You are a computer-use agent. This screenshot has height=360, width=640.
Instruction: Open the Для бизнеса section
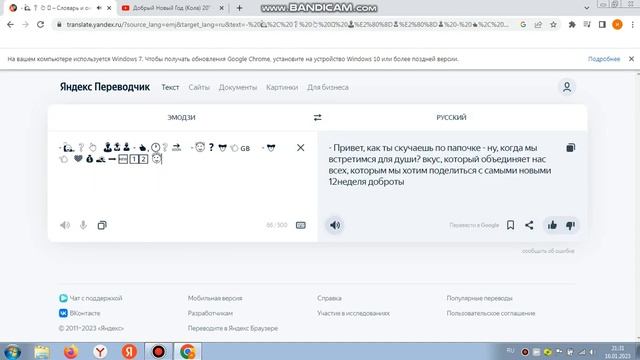328,87
